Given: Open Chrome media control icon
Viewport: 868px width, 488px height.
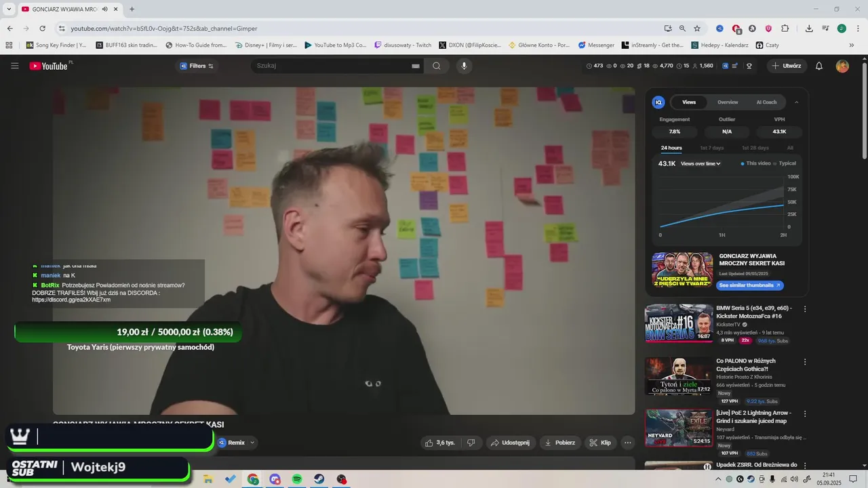Looking at the screenshot, I should click(x=825, y=28).
